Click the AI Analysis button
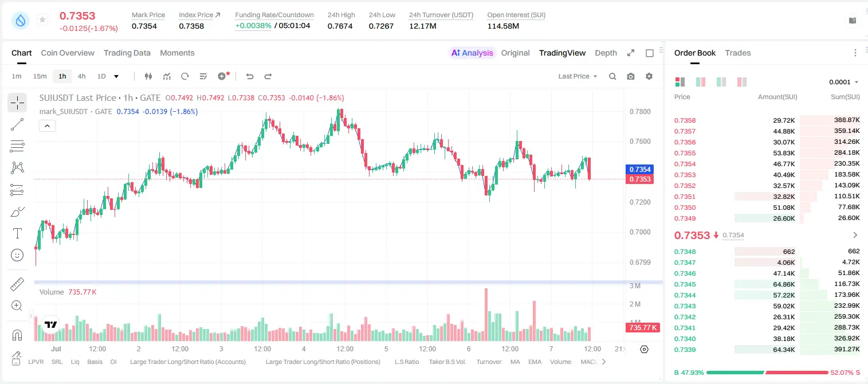This screenshot has height=384, width=868. [x=472, y=53]
